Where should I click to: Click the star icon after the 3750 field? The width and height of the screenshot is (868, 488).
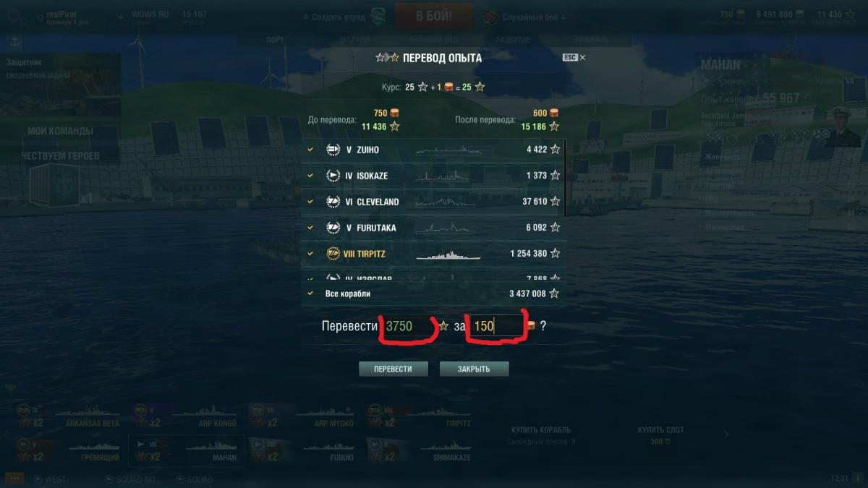(x=443, y=326)
